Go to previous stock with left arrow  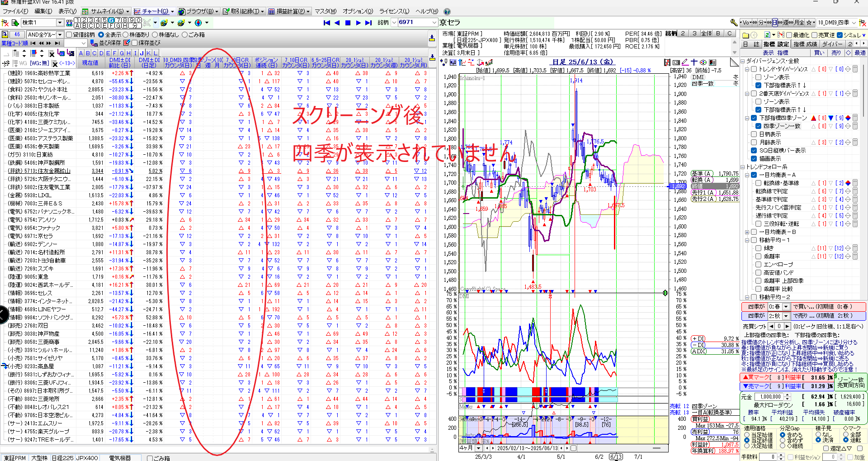click(x=337, y=23)
